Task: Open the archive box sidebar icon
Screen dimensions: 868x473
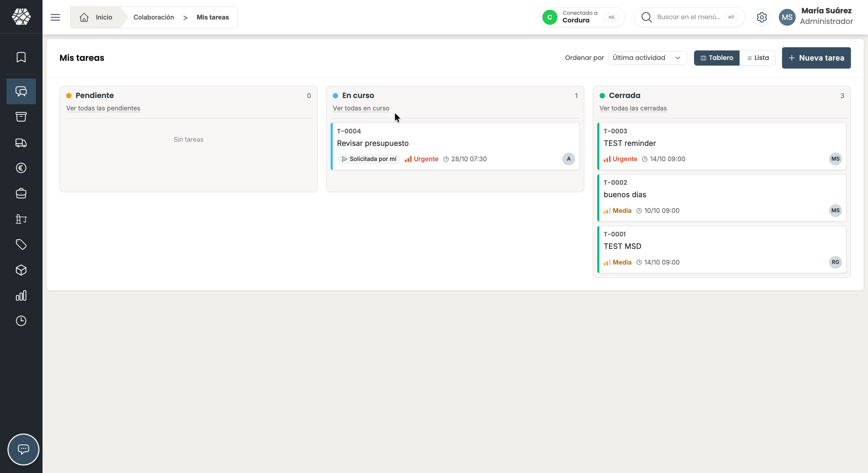Action: point(21,117)
